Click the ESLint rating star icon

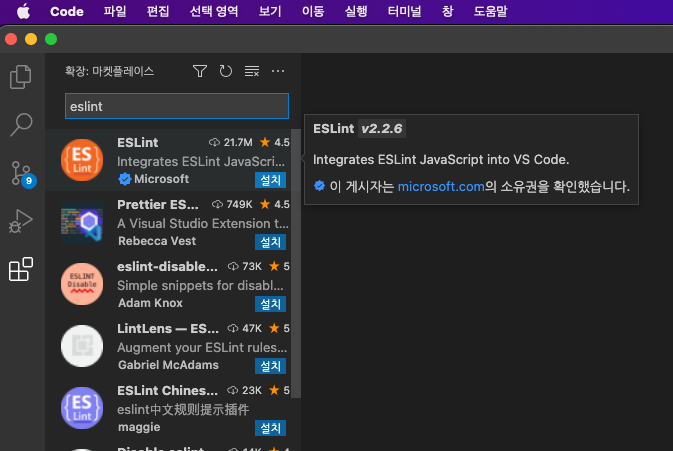[265, 142]
